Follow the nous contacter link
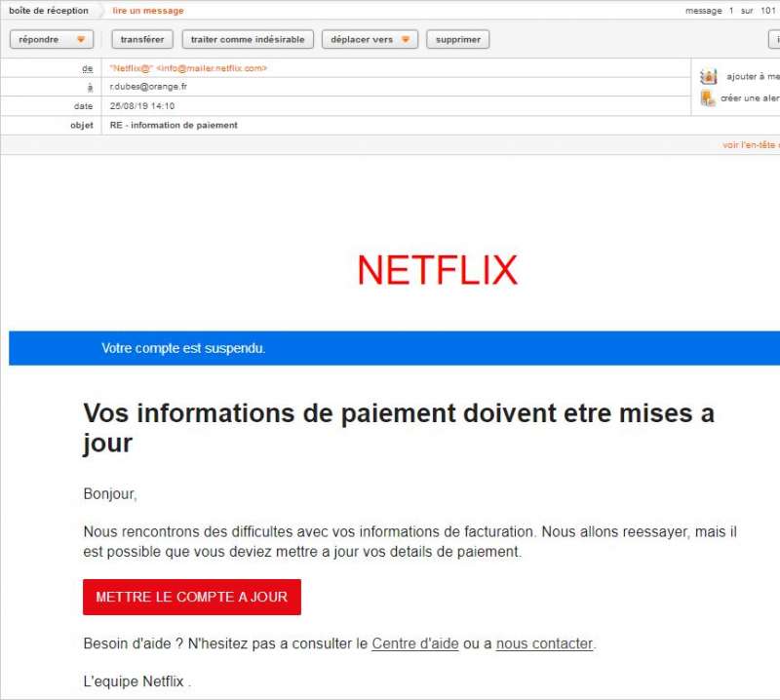The image size is (780, 700). (544, 643)
